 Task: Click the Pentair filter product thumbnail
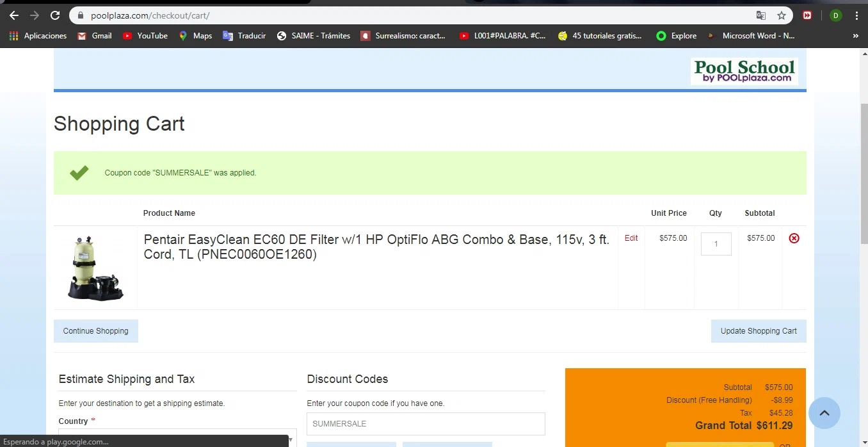pos(95,268)
